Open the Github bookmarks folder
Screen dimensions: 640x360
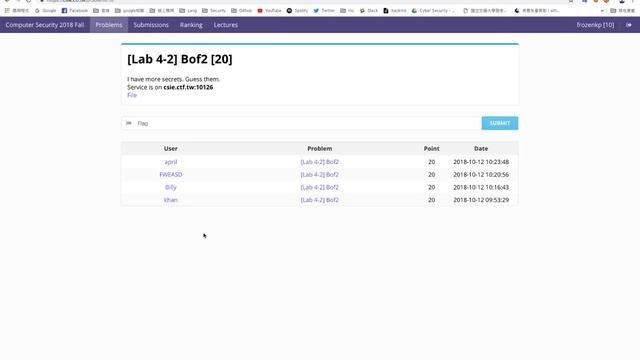tap(242, 11)
